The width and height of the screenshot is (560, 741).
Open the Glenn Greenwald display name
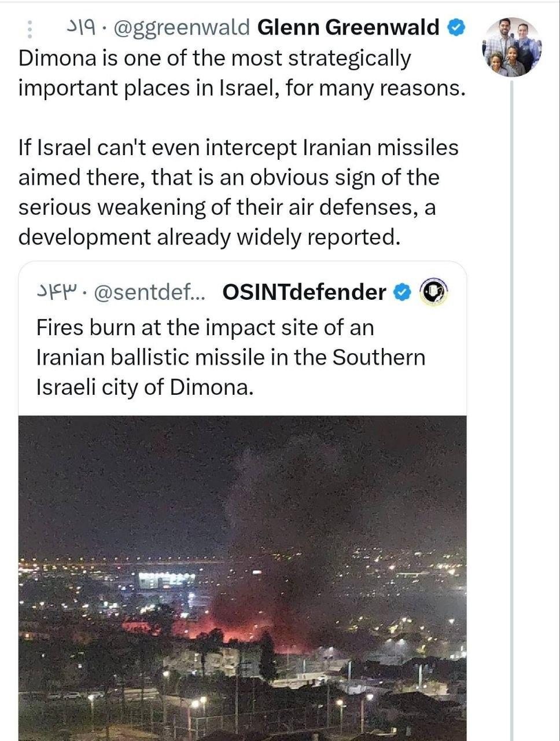348,27
